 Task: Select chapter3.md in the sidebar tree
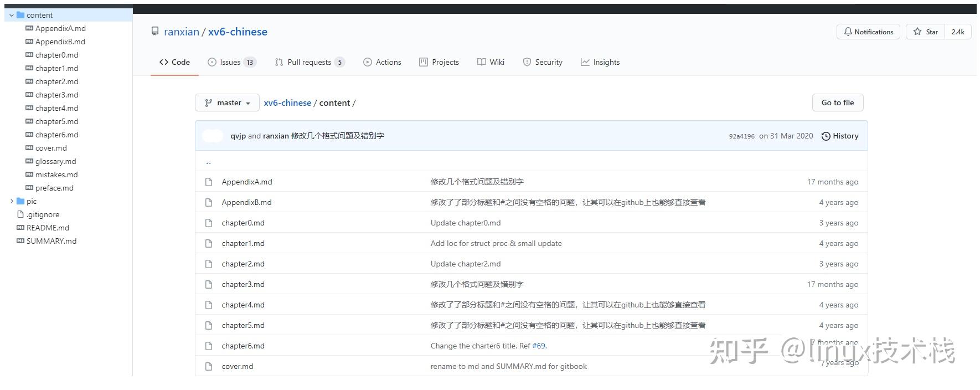56,95
